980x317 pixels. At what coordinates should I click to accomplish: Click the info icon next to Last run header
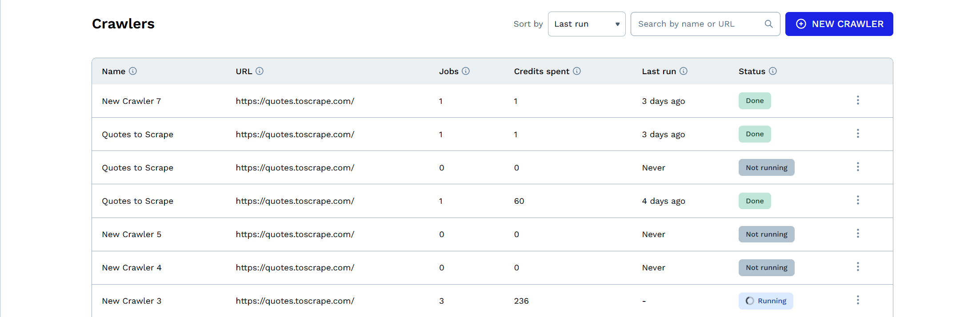coord(684,71)
